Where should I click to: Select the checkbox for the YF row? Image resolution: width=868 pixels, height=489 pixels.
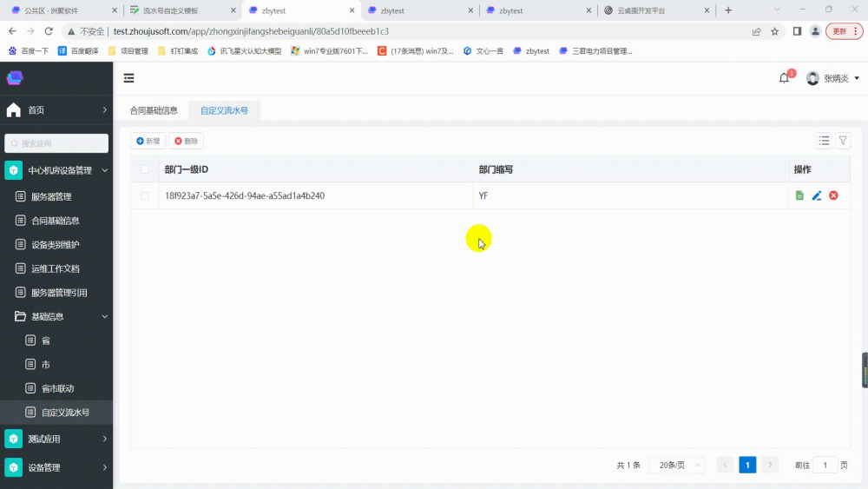(145, 196)
